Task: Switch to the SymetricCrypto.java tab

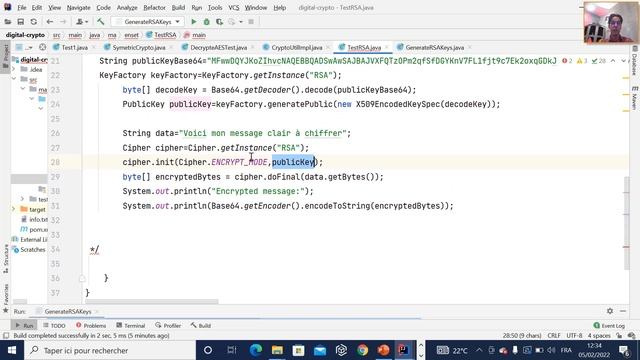Action: coord(138,47)
